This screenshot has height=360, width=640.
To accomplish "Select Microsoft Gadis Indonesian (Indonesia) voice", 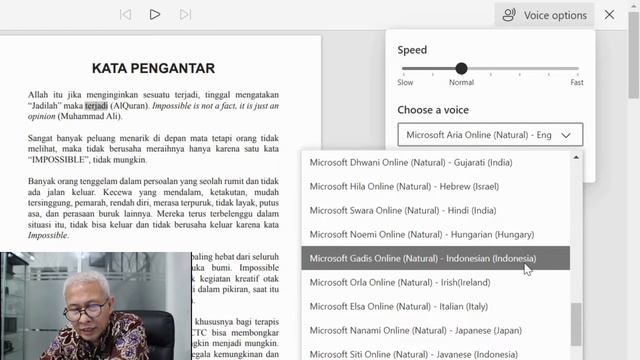I will tap(436, 258).
